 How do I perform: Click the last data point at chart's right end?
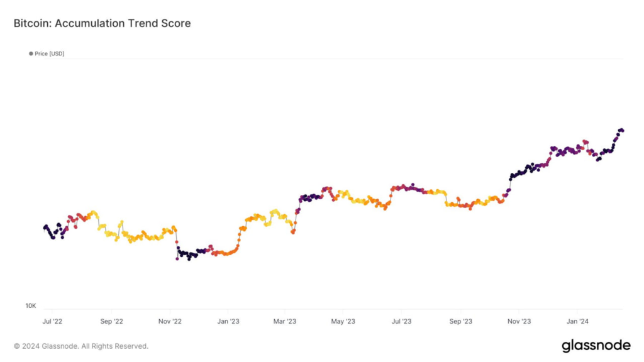pyautogui.click(x=622, y=130)
